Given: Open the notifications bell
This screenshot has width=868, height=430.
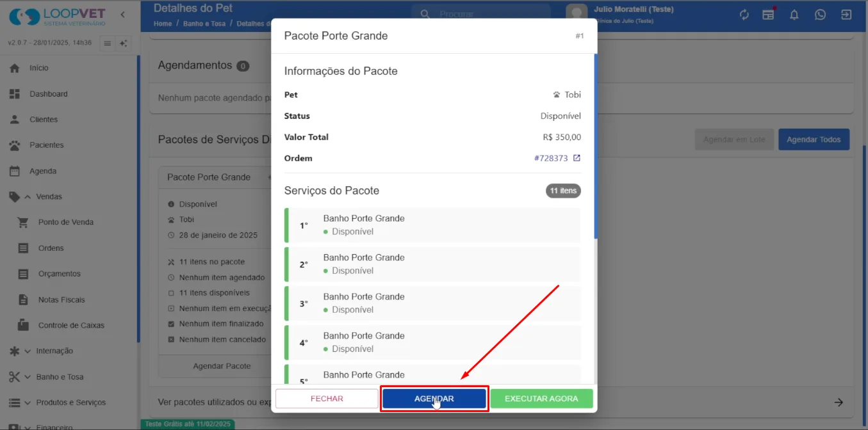Looking at the screenshot, I should pyautogui.click(x=794, y=15).
